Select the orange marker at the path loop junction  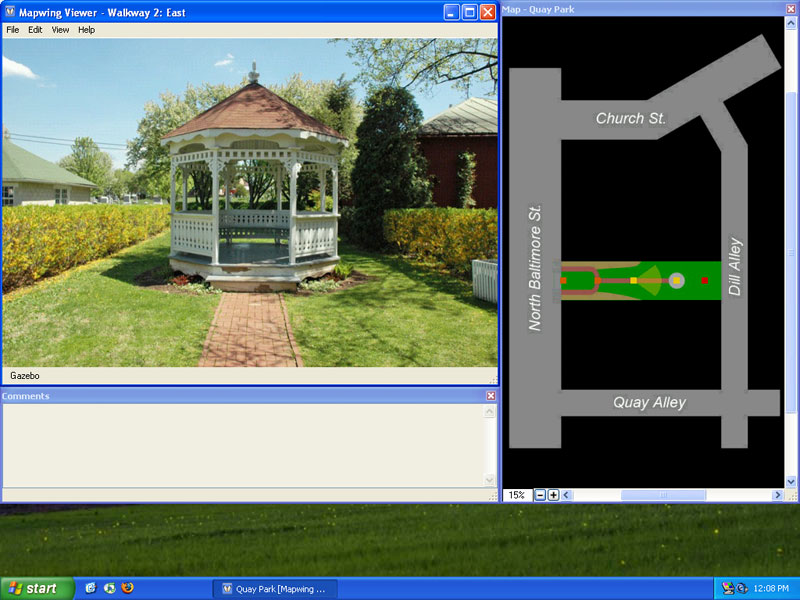(597, 280)
